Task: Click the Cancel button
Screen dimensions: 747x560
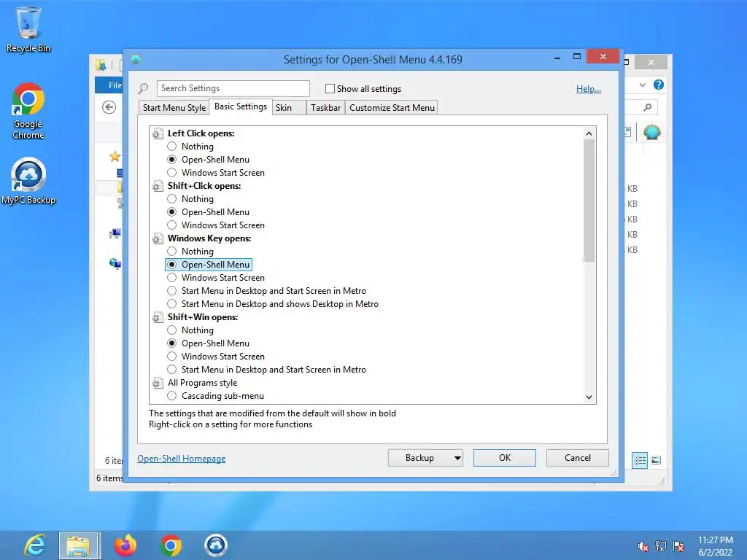Action: pos(578,458)
